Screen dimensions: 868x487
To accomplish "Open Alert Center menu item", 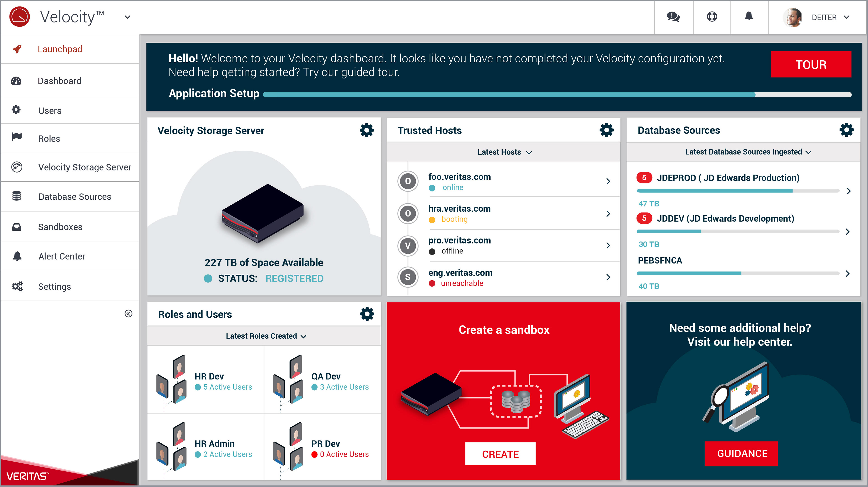I will click(62, 256).
